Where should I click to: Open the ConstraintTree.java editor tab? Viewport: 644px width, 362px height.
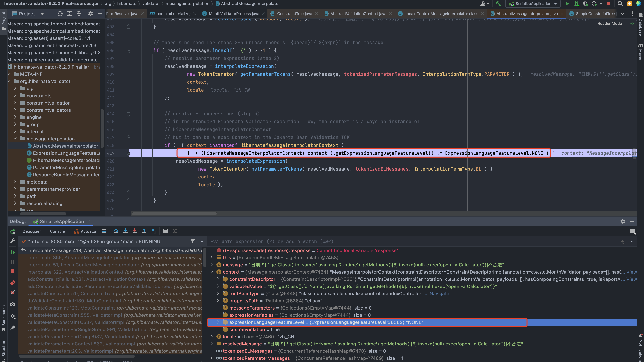(294, 14)
